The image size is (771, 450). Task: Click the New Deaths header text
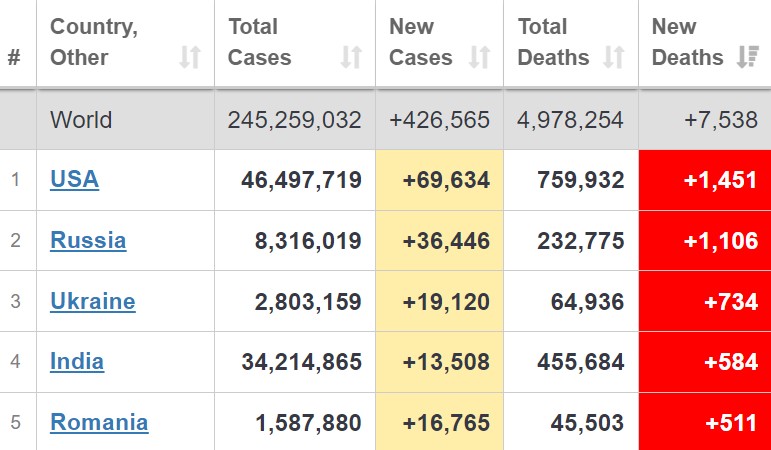point(687,42)
